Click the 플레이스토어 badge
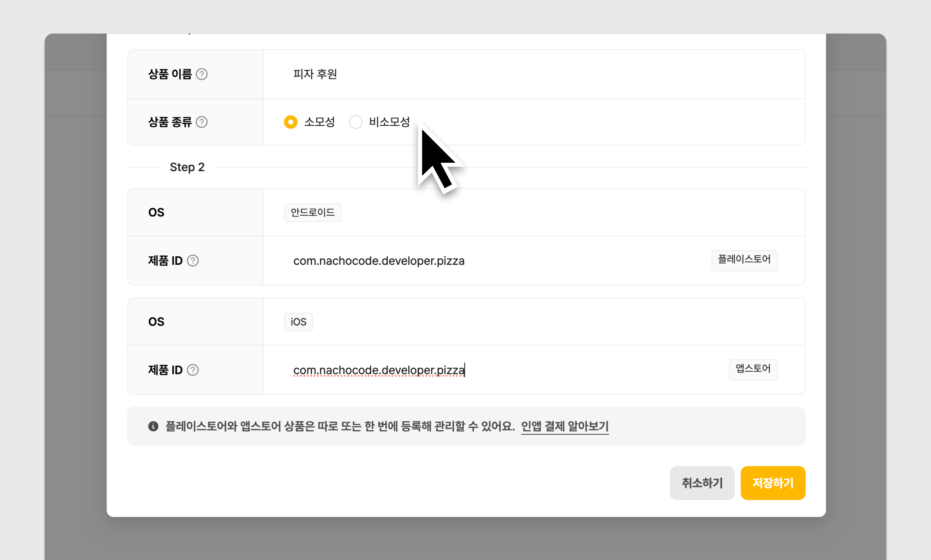The height and width of the screenshot is (560, 931). click(x=744, y=260)
